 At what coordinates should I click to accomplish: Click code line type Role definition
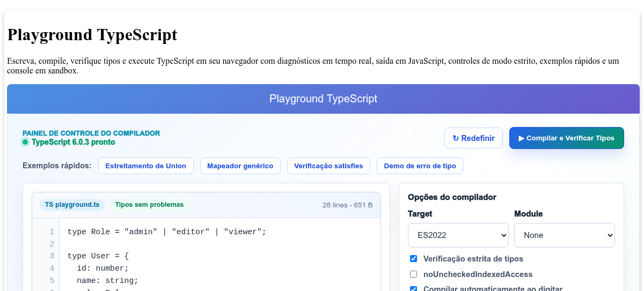167,232
